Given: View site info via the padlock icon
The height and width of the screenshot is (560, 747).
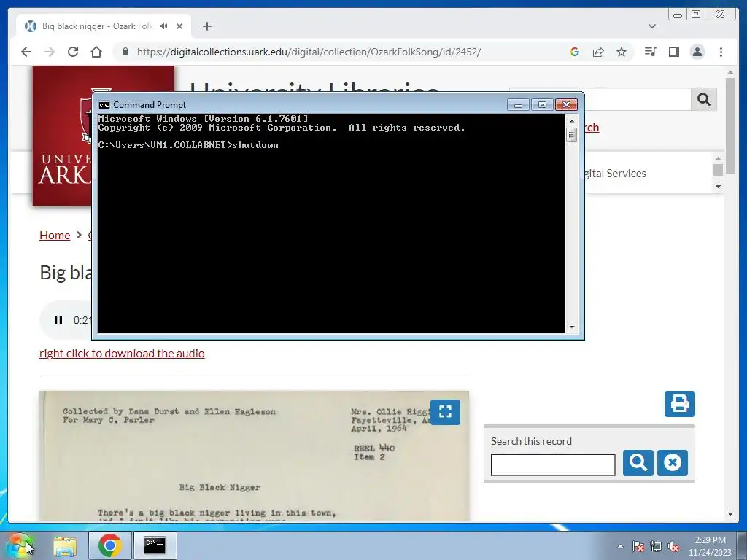Looking at the screenshot, I should click(x=125, y=52).
